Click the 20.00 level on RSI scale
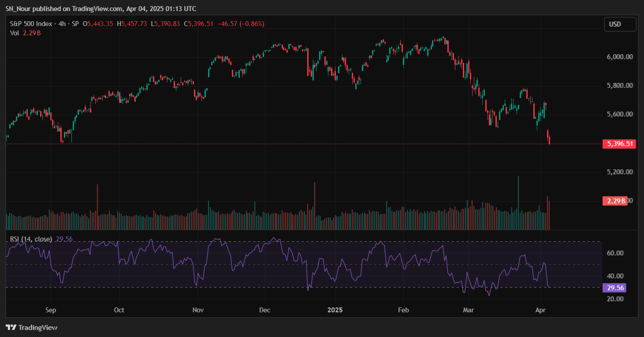644x337 pixels. pyautogui.click(x=616, y=299)
